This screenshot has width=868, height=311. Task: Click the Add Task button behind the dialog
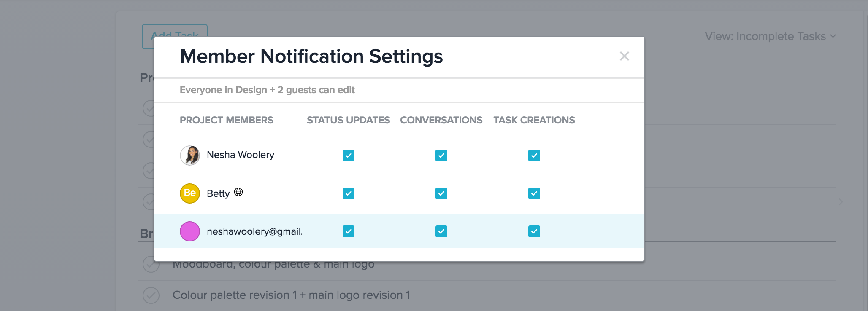pyautogui.click(x=175, y=31)
